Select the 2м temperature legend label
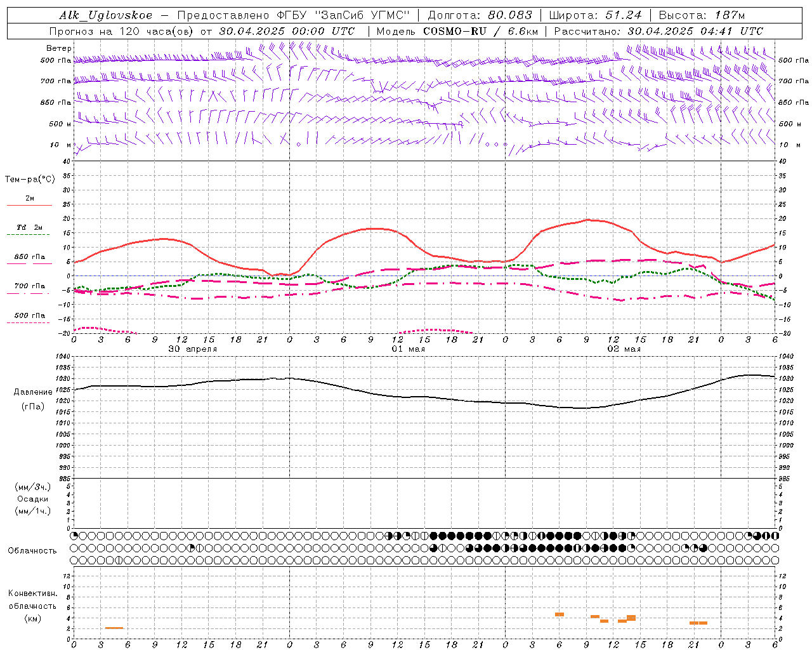Image resolution: width=812 pixels, height=650 pixels. 30,199
